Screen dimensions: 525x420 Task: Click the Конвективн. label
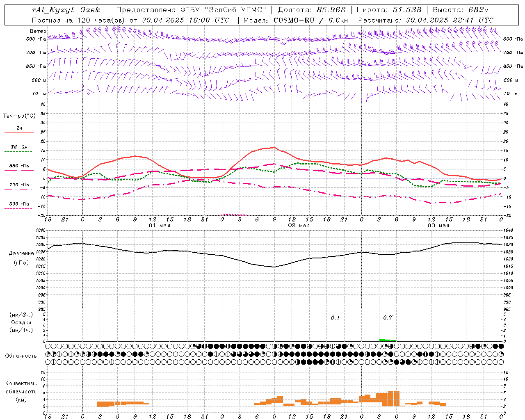pos(21,383)
